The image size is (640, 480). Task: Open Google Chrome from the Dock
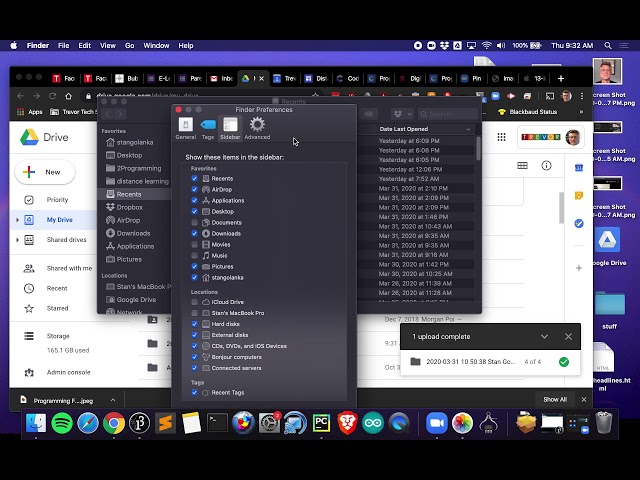point(114,423)
